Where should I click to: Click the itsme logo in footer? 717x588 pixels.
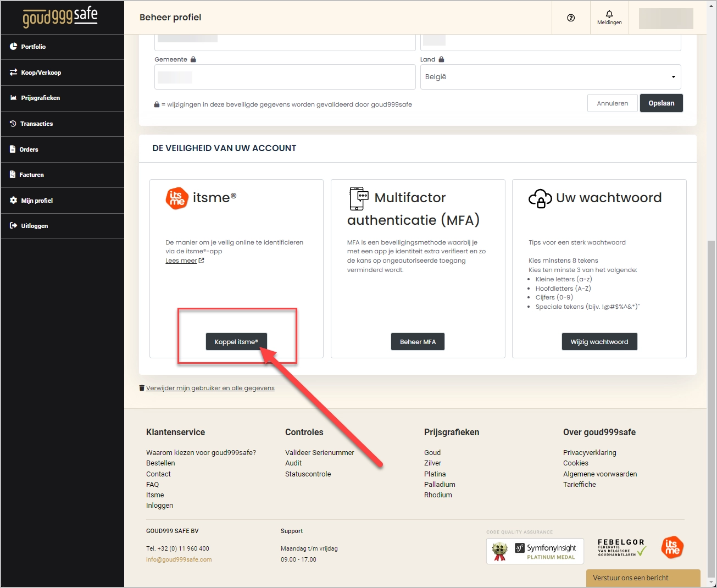672,547
